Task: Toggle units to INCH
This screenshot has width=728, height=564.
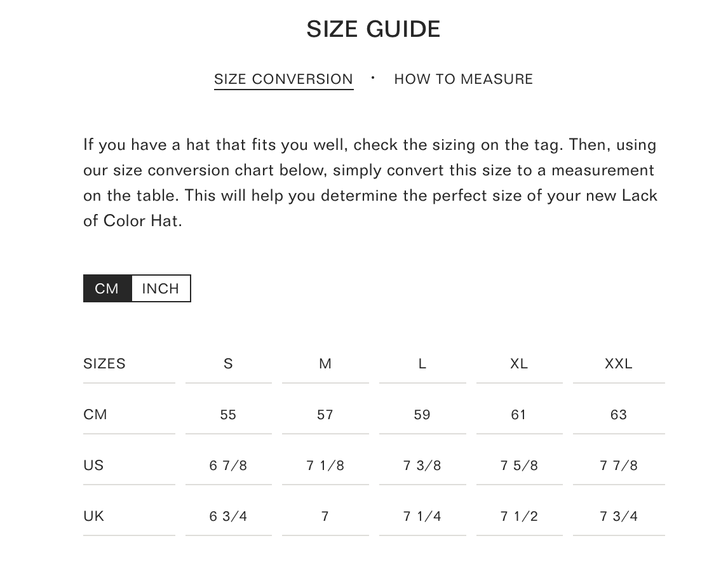Action: tap(161, 288)
